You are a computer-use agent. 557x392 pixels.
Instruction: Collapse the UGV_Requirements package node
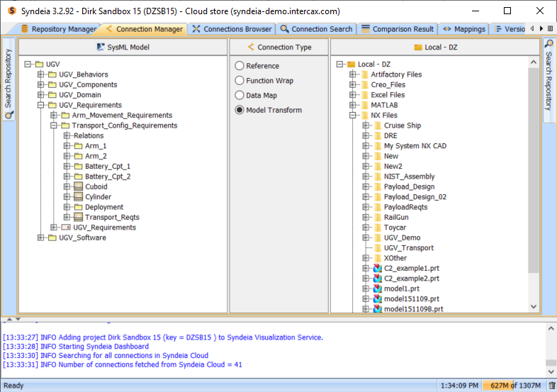[41, 105]
